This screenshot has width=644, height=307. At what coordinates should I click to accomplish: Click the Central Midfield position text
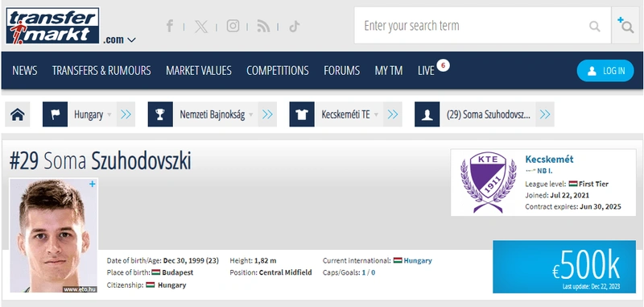(286, 272)
